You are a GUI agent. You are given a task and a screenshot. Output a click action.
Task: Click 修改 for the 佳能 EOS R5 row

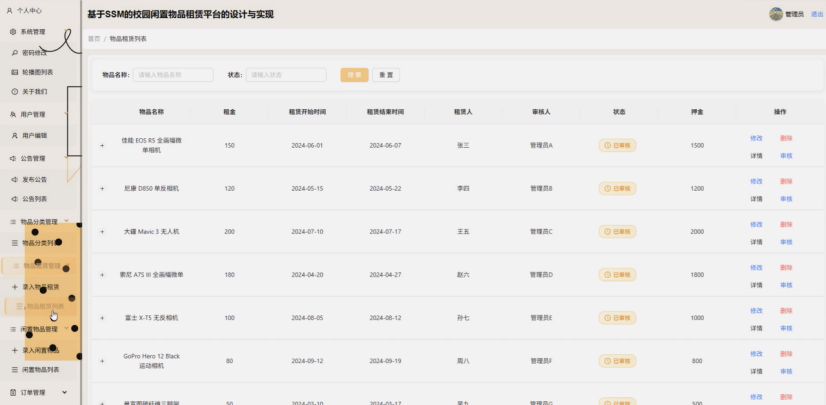[756, 138]
